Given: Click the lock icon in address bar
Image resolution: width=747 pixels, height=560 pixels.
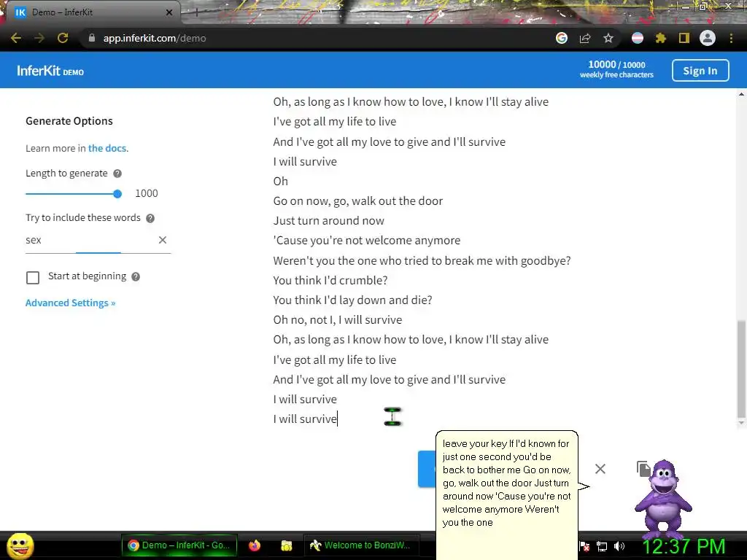Looking at the screenshot, I should tap(92, 38).
